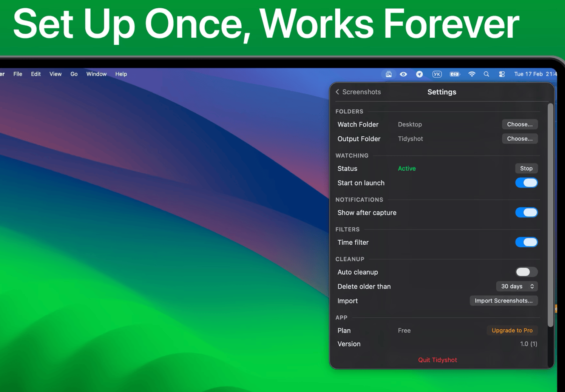The width and height of the screenshot is (565, 392).
Task: Open Control Center icon
Action: tap(502, 74)
